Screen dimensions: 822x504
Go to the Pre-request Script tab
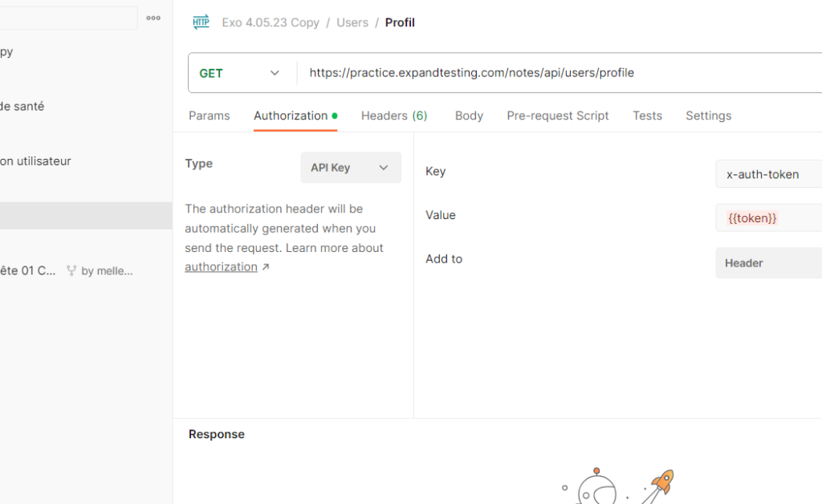[557, 116]
